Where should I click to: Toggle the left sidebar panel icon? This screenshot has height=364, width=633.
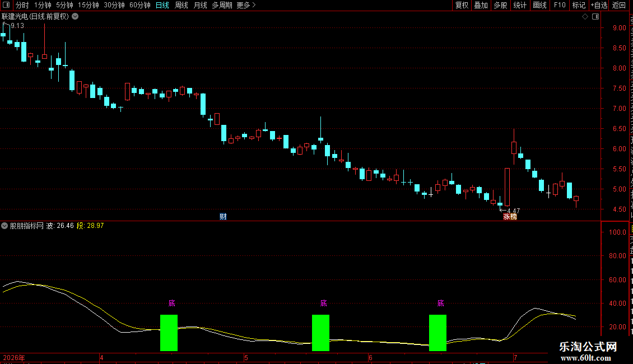click(x=6, y=5)
